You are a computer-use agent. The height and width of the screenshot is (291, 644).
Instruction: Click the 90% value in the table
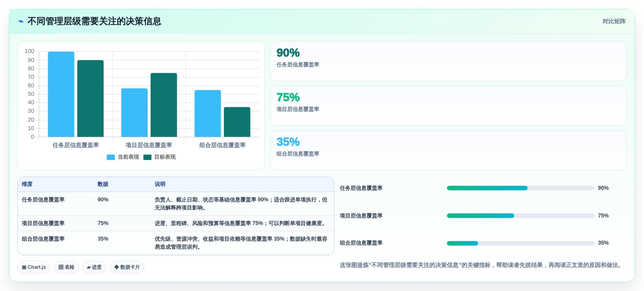103,200
